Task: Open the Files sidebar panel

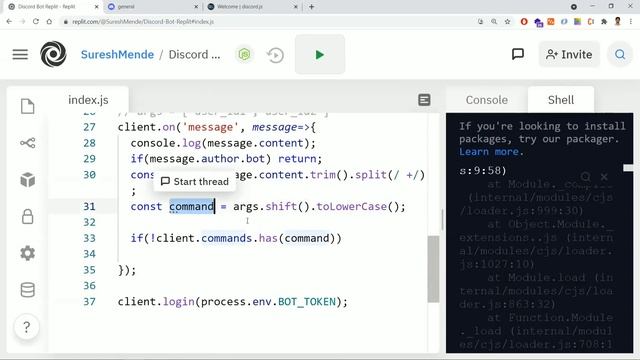Action: click(27, 106)
